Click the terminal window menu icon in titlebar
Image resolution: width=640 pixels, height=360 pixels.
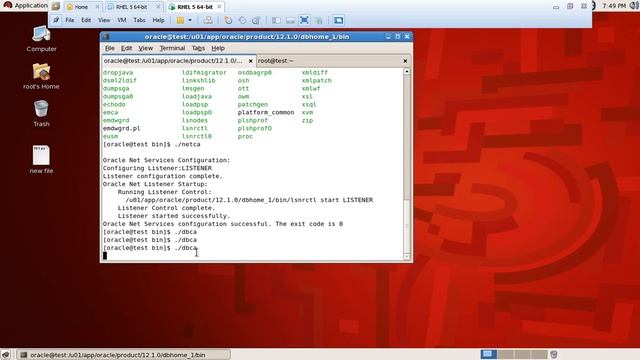point(106,37)
